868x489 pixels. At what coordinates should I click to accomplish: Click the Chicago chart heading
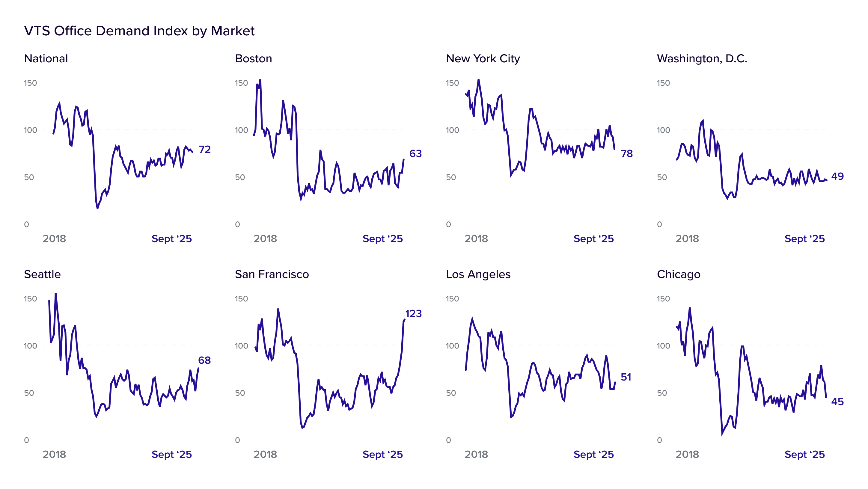(679, 274)
